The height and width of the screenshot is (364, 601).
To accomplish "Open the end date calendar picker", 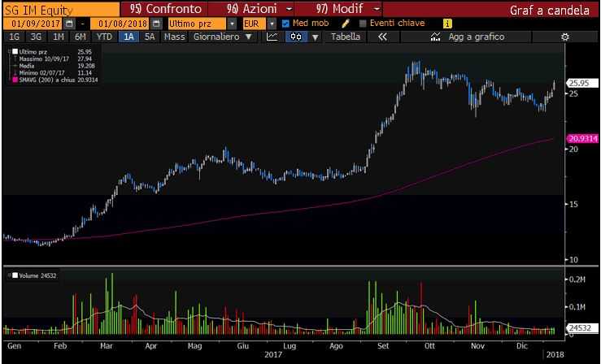I will point(156,24).
